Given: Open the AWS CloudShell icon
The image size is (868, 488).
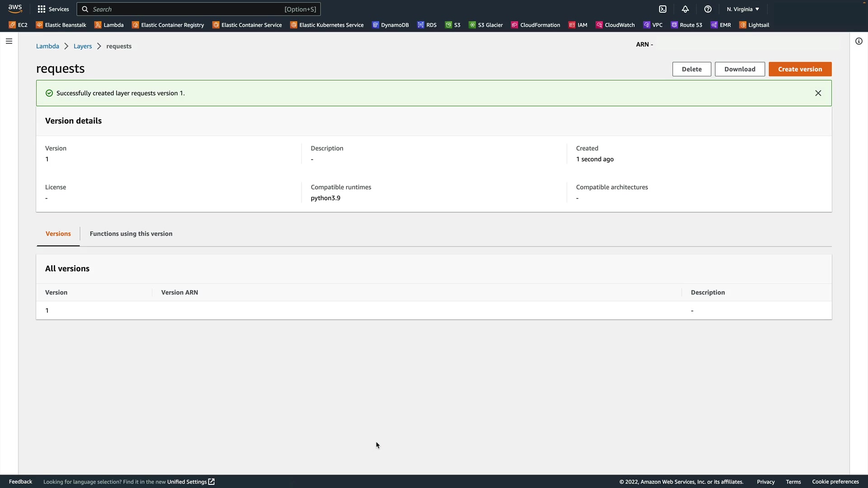Looking at the screenshot, I should coord(663,9).
